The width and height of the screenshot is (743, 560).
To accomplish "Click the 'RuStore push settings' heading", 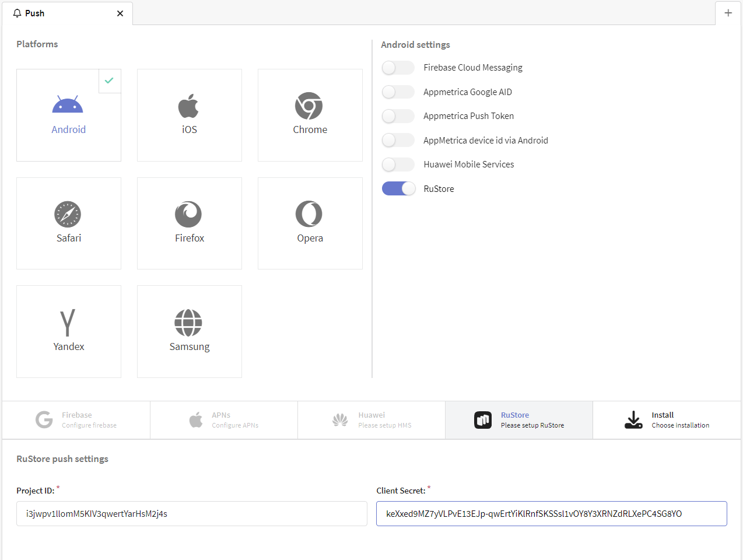I will [62, 459].
